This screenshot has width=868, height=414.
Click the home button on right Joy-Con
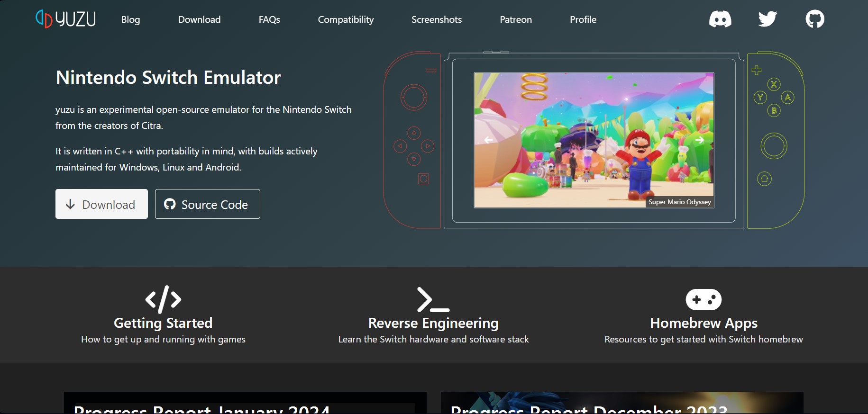pos(765,179)
